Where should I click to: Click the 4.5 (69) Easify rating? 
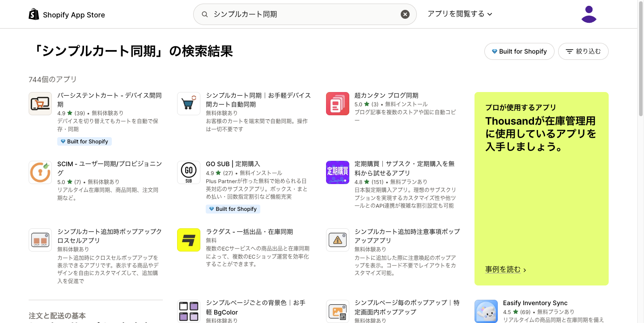click(x=517, y=312)
